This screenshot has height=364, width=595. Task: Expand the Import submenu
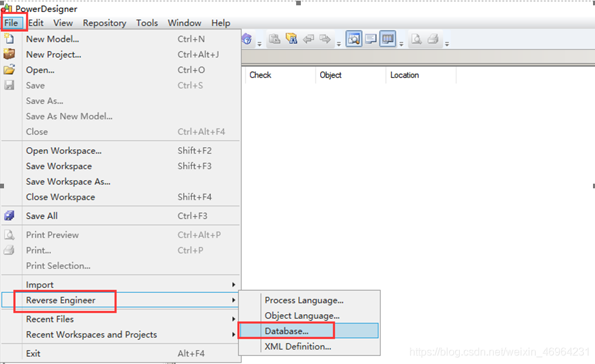(120, 285)
